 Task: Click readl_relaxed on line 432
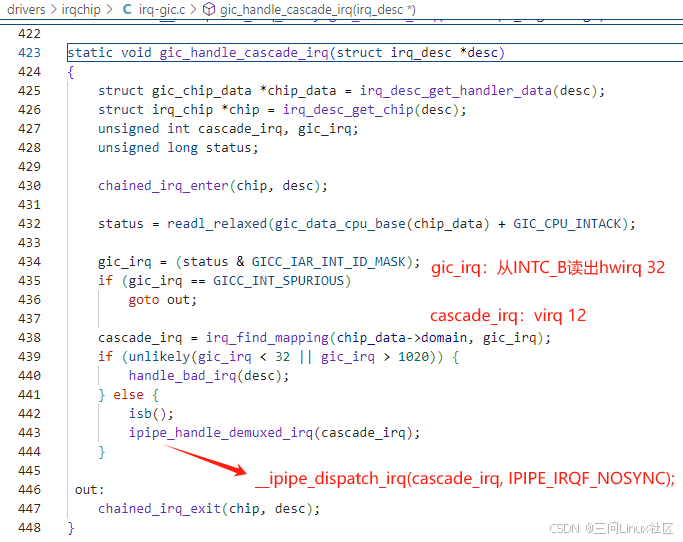(217, 224)
